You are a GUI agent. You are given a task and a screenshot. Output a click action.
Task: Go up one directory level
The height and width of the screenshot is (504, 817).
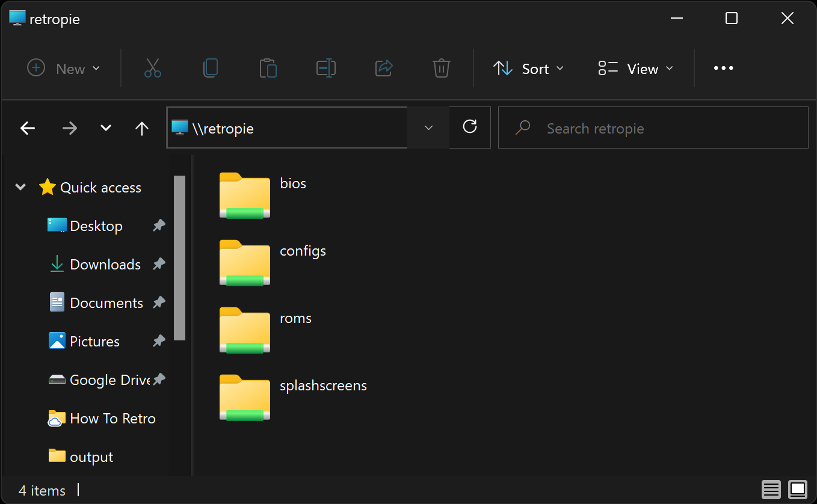pos(142,128)
